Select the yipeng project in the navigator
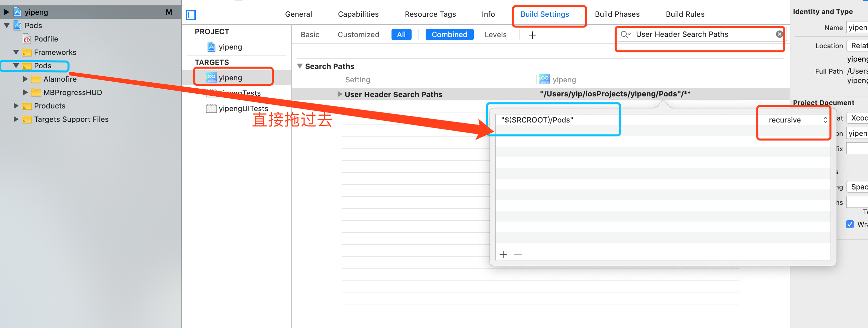The width and height of the screenshot is (868, 328). pos(90,12)
